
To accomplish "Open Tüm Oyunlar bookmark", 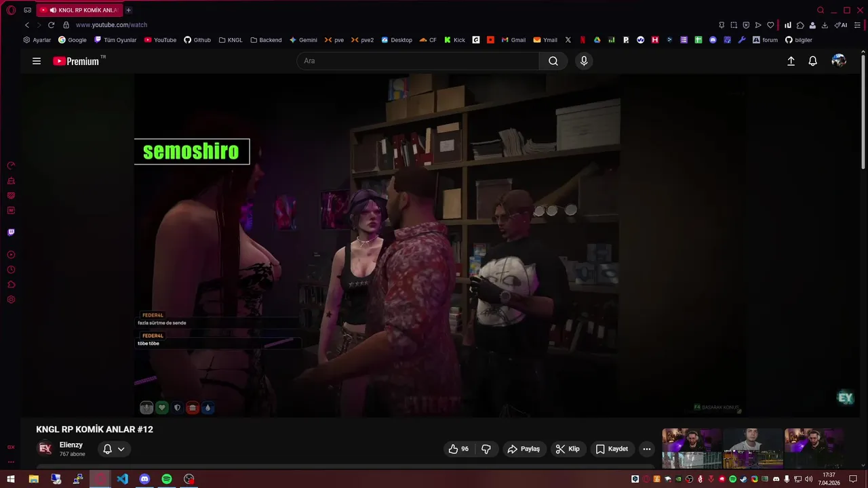I will click(x=115, y=40).
